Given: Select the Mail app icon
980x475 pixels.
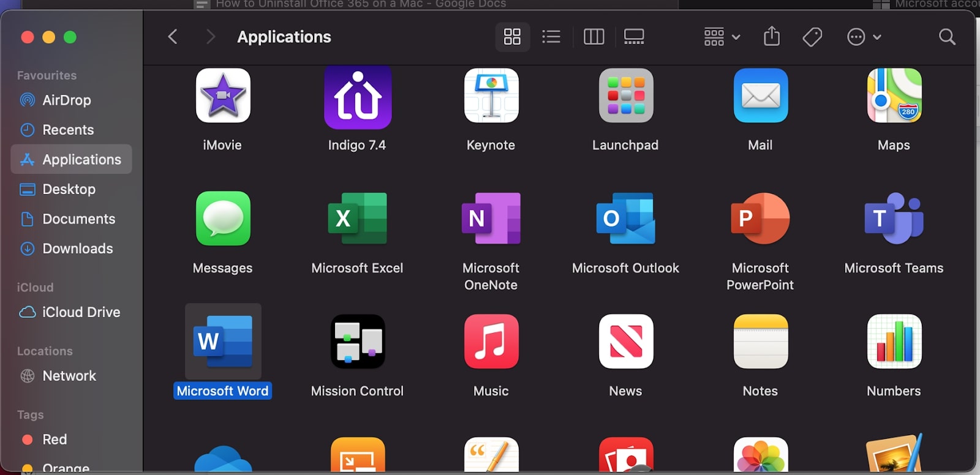Looking at the screenshot, I should point(761,95).
